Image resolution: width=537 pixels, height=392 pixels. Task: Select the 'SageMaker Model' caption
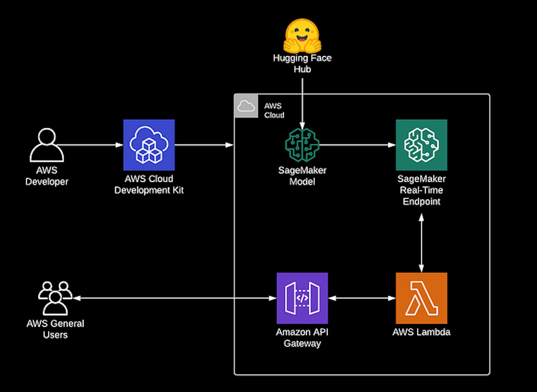click(x=302, y=176)
